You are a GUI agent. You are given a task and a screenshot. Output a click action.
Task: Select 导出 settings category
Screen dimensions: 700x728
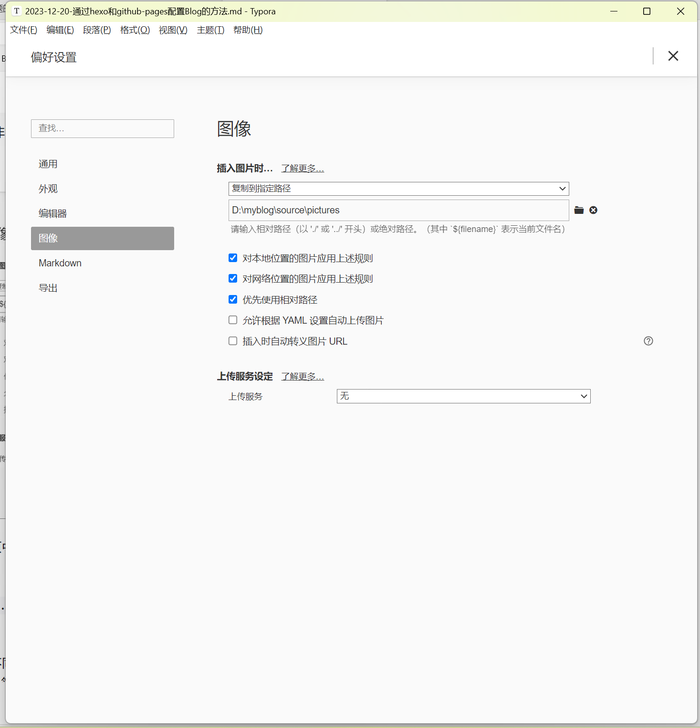103,288
